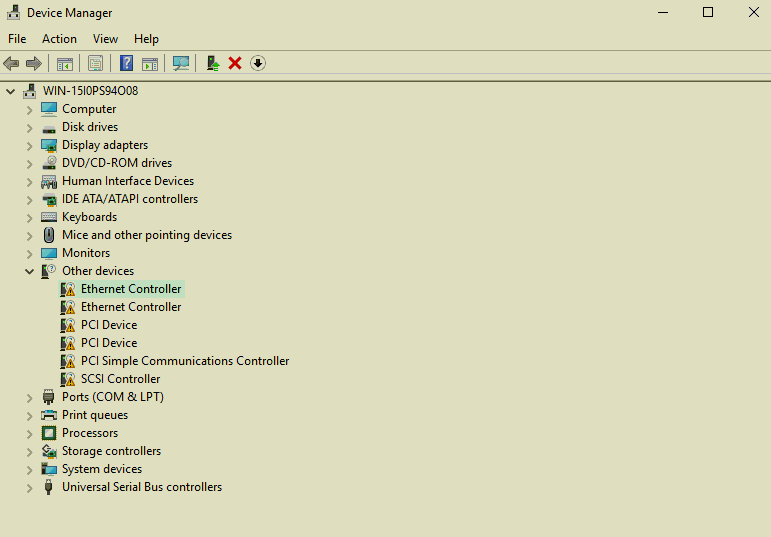Click Scan for hardware changes icon
This screenshot has width=771, height=537.
tap(181, 63)
